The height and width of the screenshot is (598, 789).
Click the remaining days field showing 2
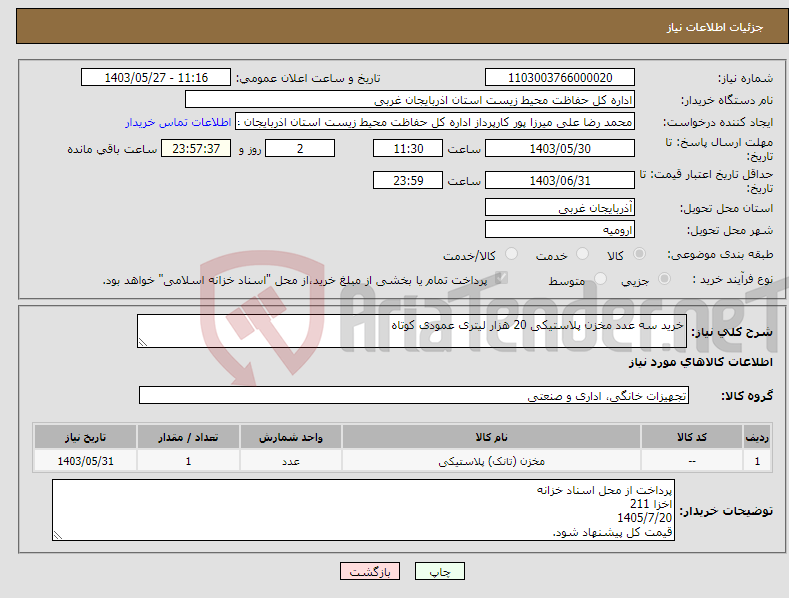click(x=300, y=148)
